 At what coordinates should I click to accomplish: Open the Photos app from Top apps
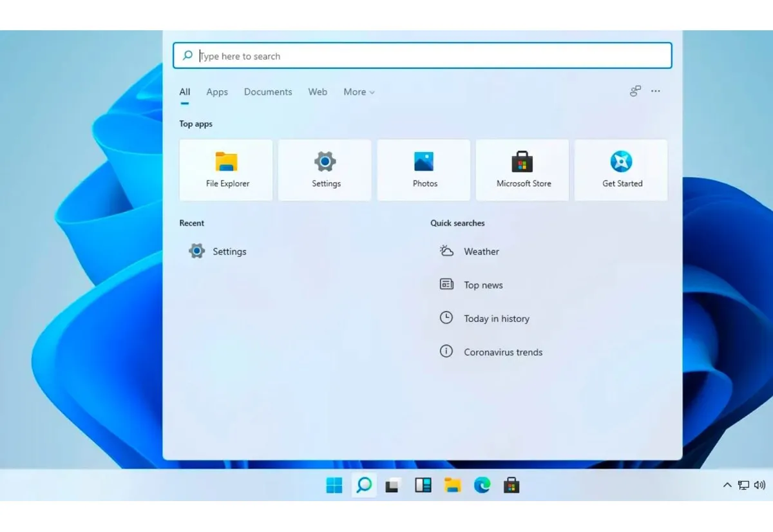(x=424, y=169)
